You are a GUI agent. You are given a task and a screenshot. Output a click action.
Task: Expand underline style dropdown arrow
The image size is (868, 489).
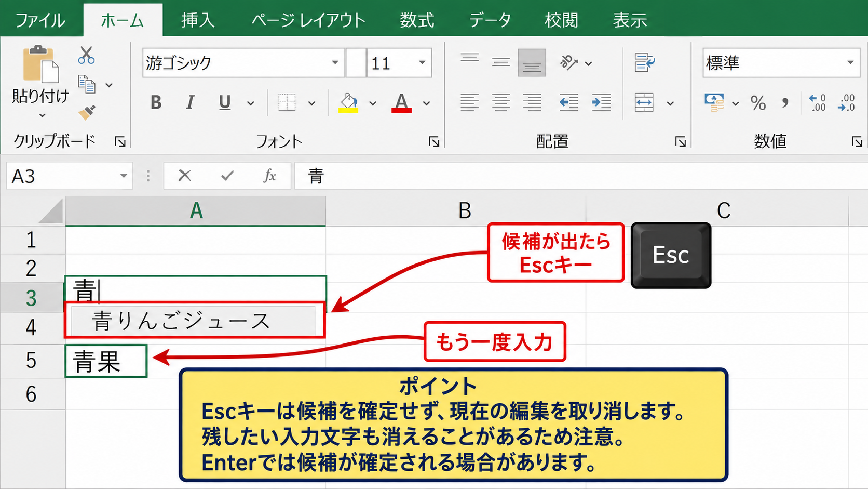pyautogui.click(x=251, y=103)
